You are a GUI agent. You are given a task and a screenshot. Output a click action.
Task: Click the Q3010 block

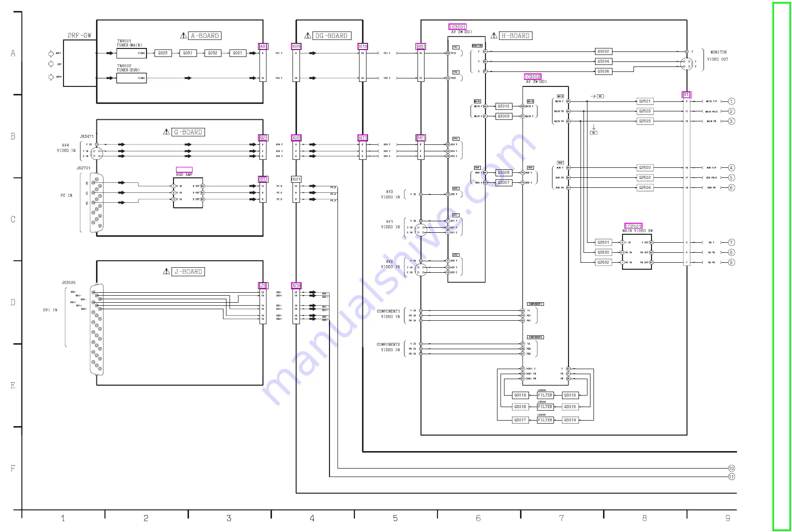coord(503,106)
